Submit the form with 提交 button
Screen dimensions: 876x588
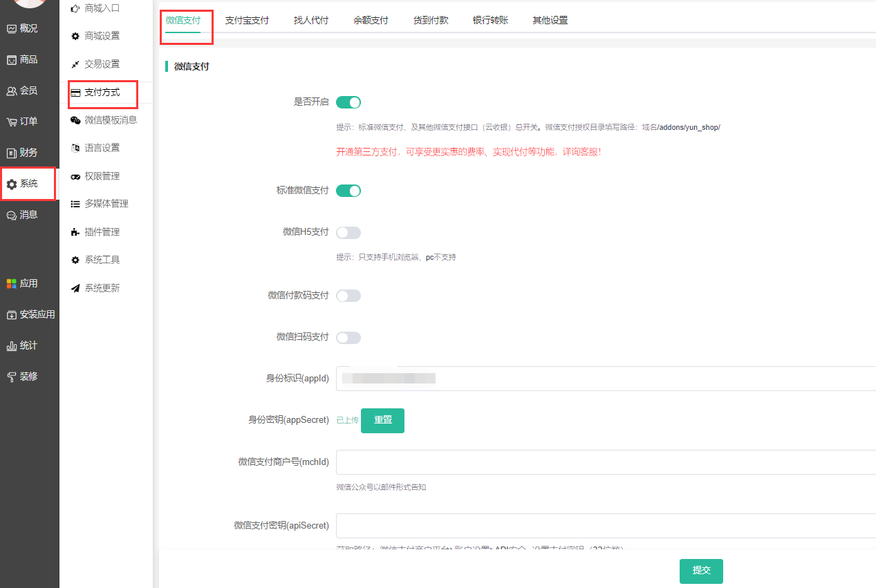pos(701,571)
